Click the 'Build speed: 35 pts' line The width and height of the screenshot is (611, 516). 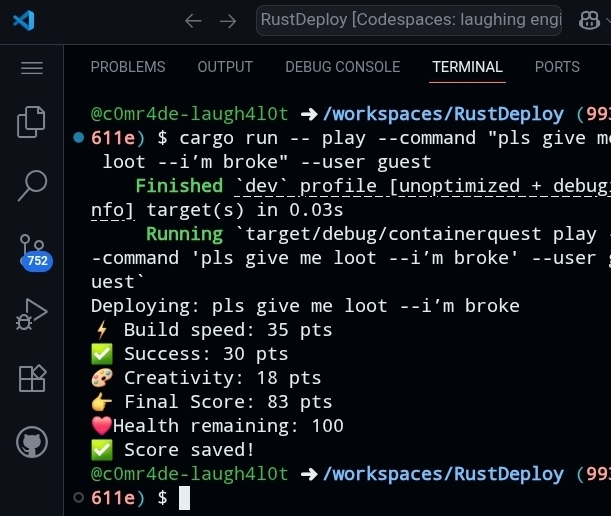pos(212,330)
